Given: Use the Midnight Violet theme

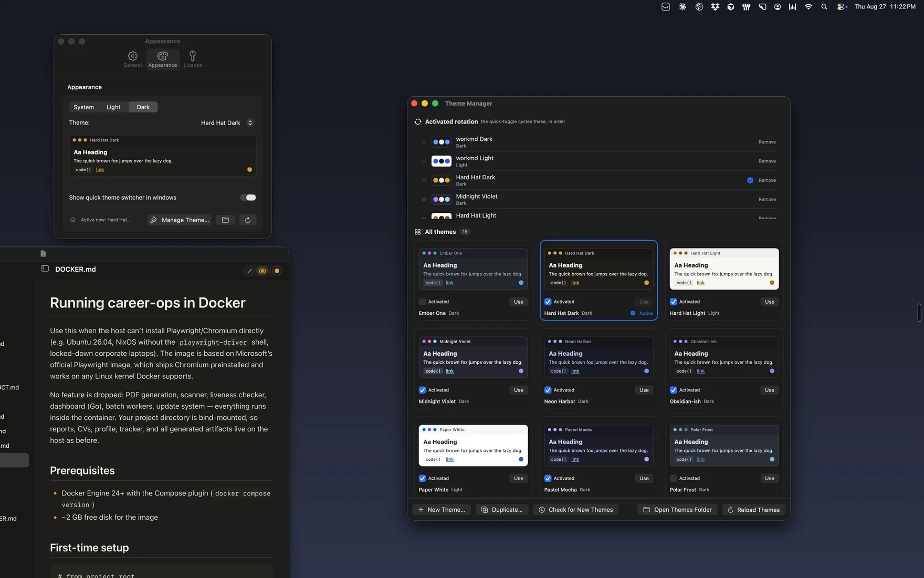Looking at the screenshot, I should coord(519,390).
